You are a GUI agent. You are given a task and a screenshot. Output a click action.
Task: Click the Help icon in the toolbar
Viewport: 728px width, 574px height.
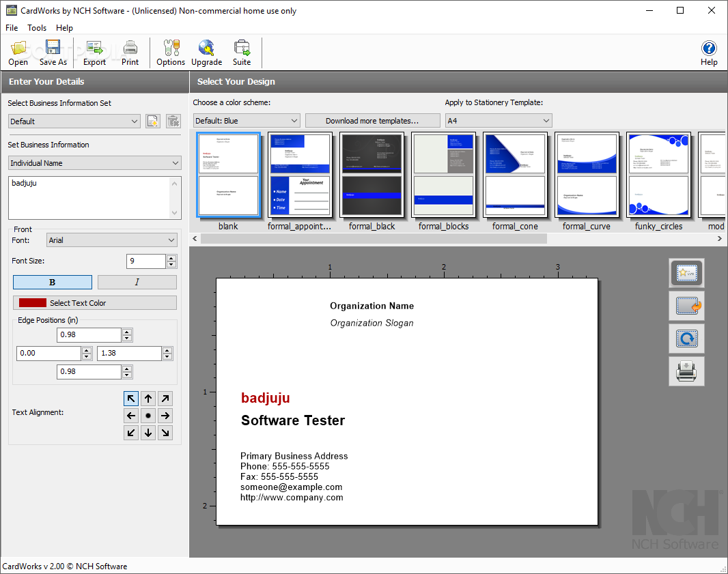(x=709, y=53)
